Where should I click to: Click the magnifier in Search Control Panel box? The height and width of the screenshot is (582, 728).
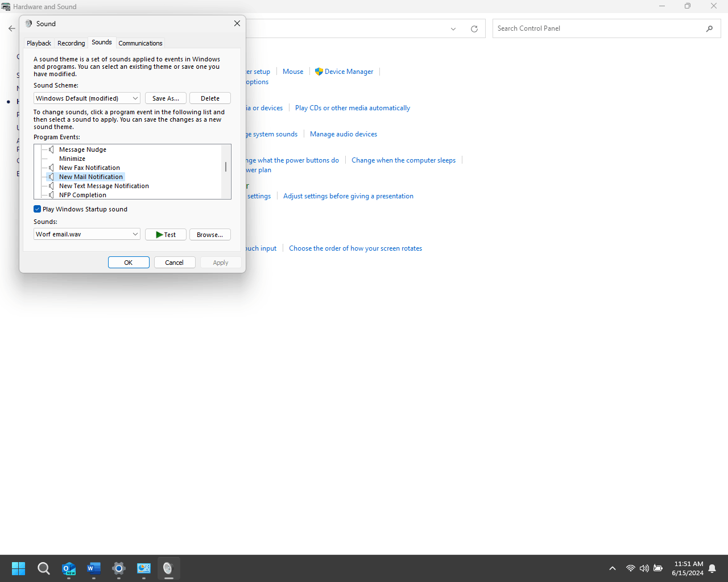tap(709, 28)
